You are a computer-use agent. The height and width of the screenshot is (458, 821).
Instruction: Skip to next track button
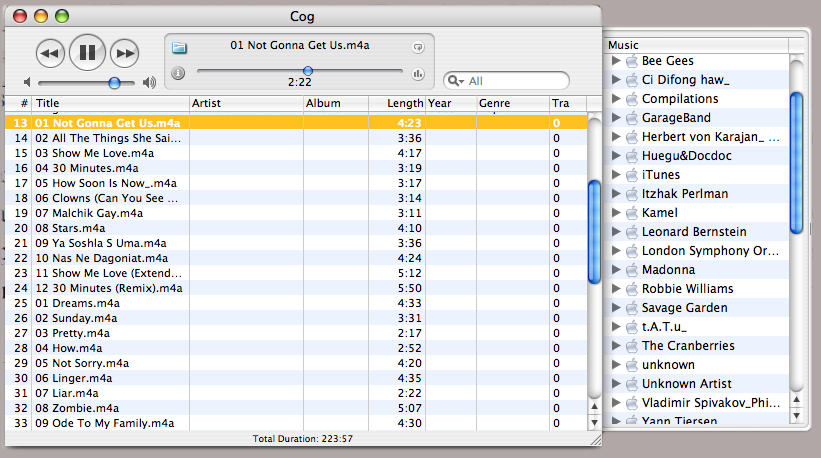125,53
